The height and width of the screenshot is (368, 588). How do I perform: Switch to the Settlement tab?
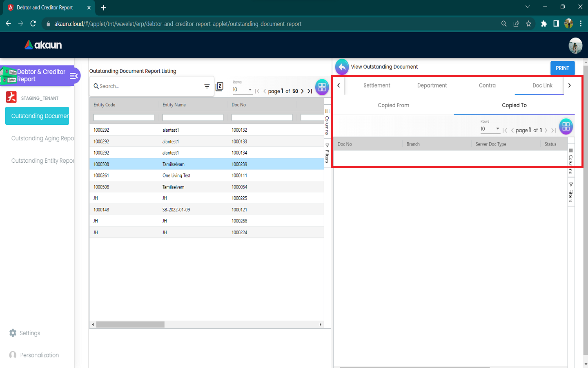[x=376, y=85]
